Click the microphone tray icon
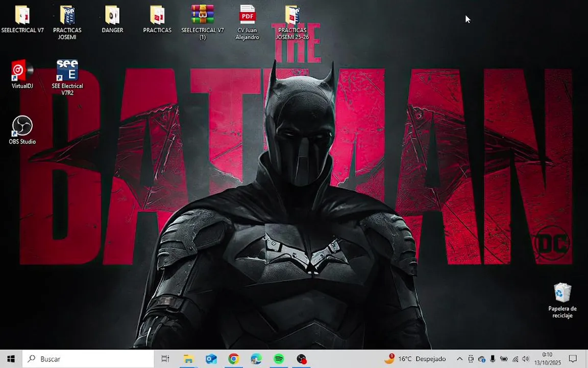 493,359
